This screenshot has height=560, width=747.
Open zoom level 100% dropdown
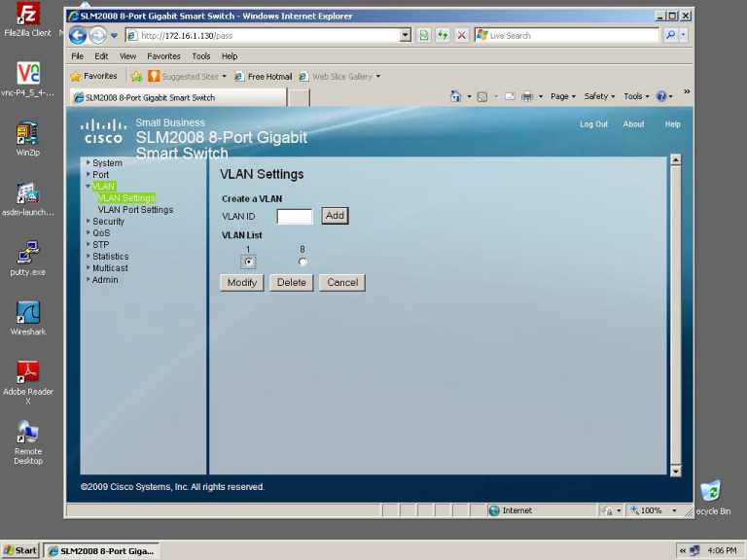point(674,510)
